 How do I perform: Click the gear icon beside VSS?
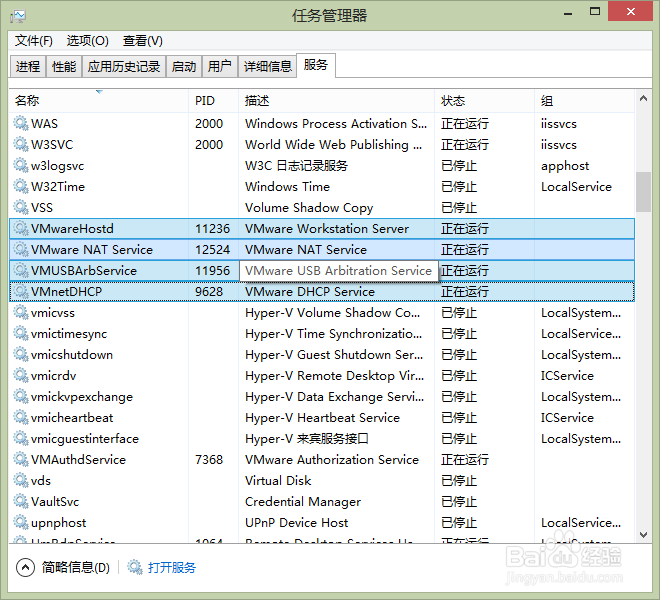pyautogui.click(x=20, y=207)
